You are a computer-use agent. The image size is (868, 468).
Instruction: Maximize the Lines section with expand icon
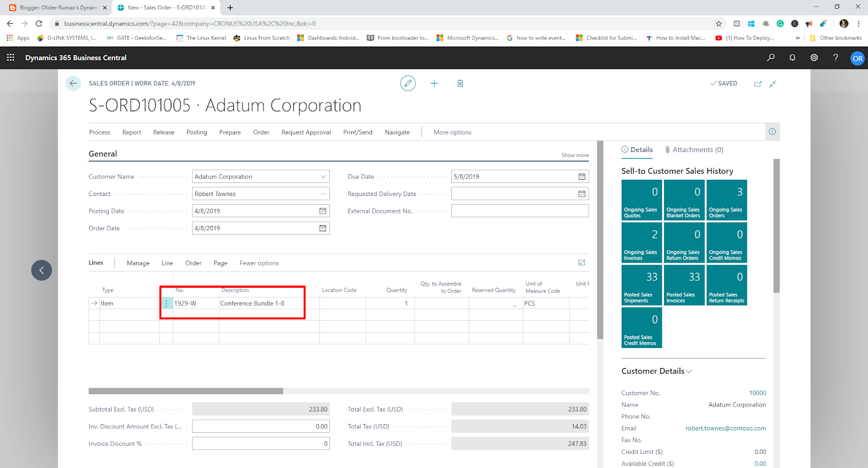tap(582, 263)
